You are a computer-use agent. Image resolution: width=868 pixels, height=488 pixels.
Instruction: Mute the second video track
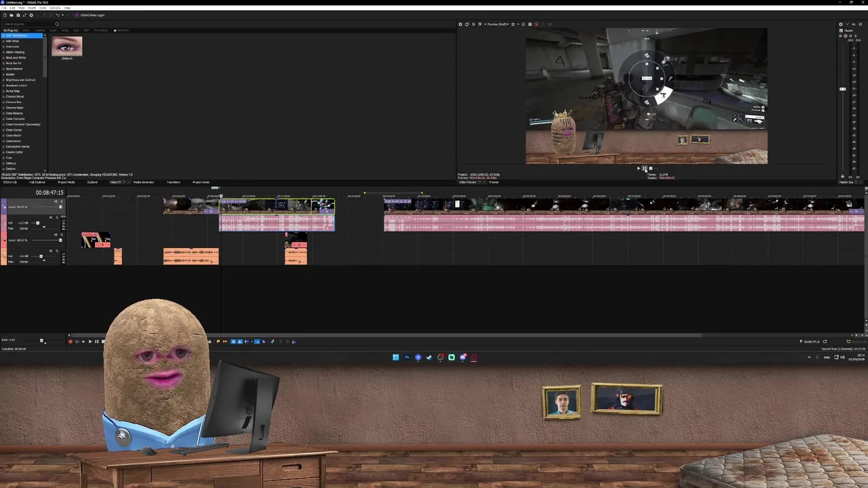click(x=56, y=235)
